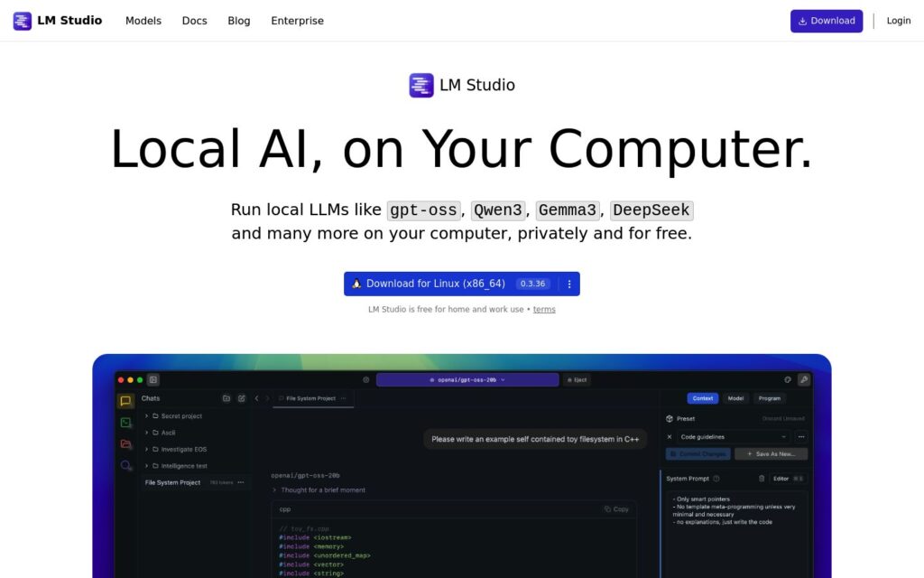
Task: Click the search magnifier sidebar icon
Action: (125, 465)
